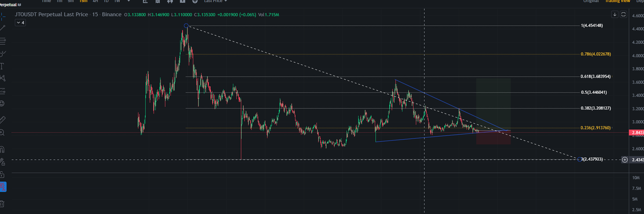Click the Fibonacci anchor circle at the 4.45 high
The width and height of the screenshot is (644, 214).
(x=186, y=26)
